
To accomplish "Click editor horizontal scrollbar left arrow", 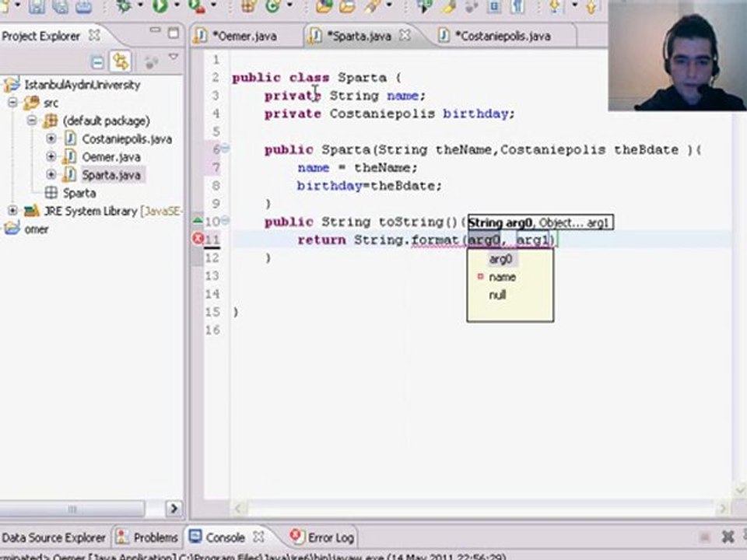I will click(x=239, y=509).
